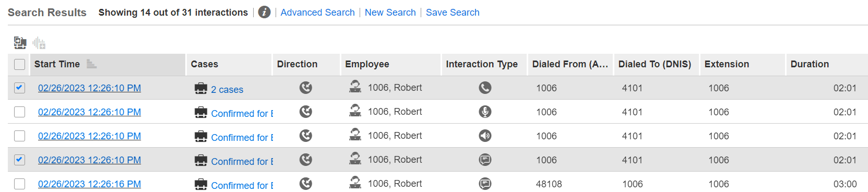Screen dimensions: 868x192
Task: Click briefcase icon in the microphone interaction row
Action: [x=201, y=113]
